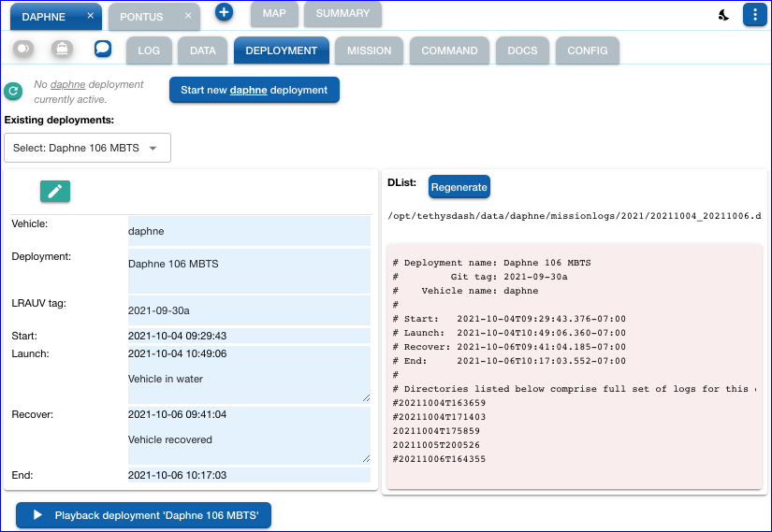Open the chat bubble icon

103,49
